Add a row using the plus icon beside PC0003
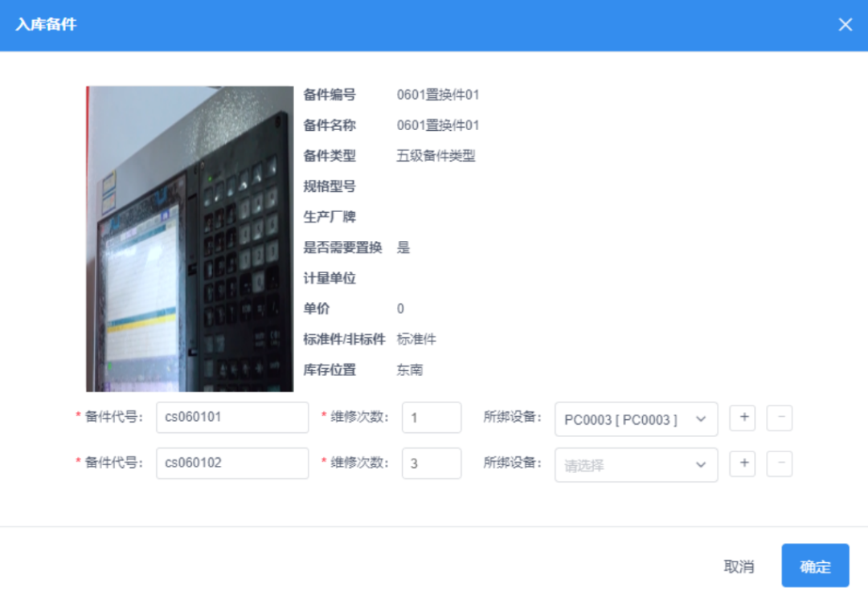The width and height of the screenshot is (868, 596). tap(743, 418)
